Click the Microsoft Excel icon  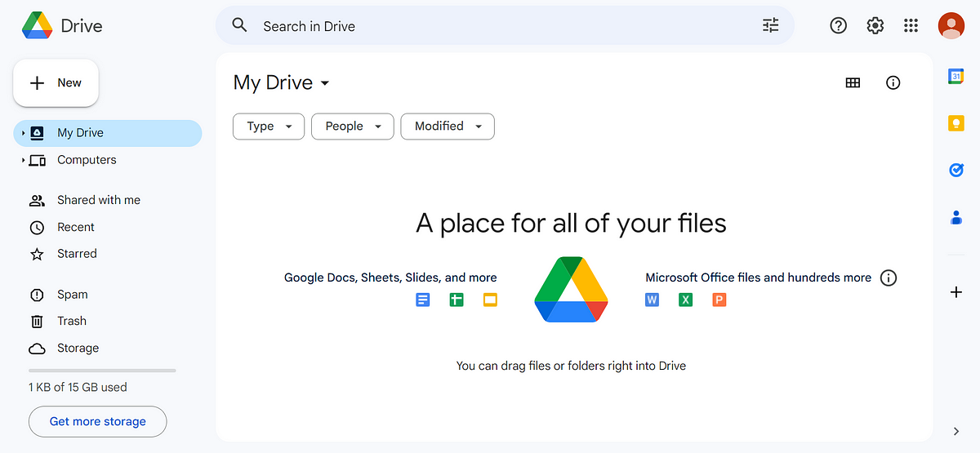coord(686,300)
